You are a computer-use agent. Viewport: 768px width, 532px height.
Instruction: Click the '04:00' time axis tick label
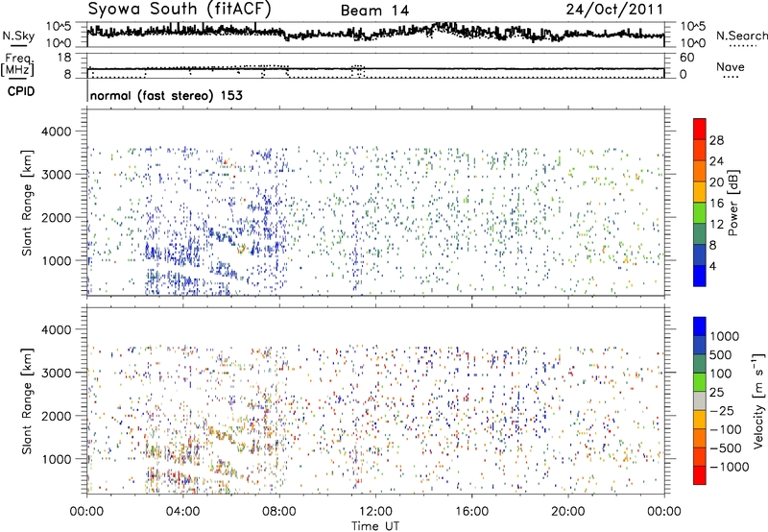(182, 511)
